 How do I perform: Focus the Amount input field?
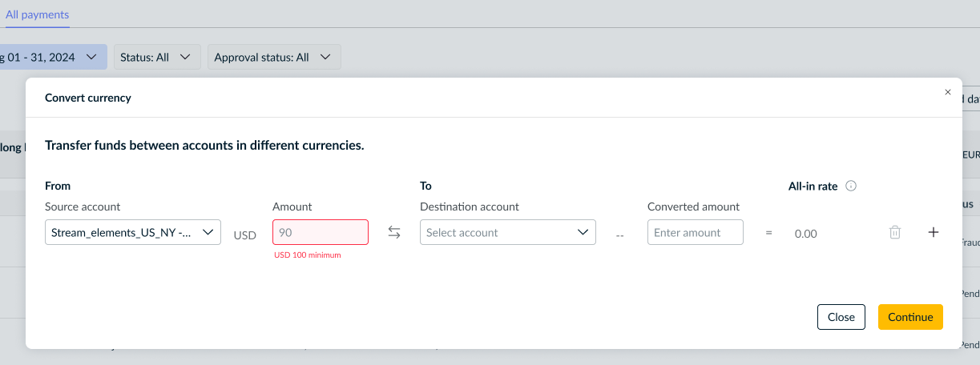click(321, 232)
